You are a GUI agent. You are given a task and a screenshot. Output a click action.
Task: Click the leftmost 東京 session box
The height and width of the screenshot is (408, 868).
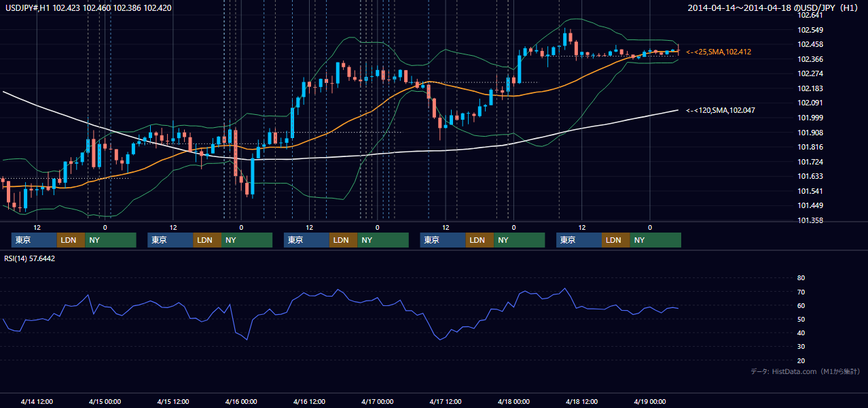[34, 240]
